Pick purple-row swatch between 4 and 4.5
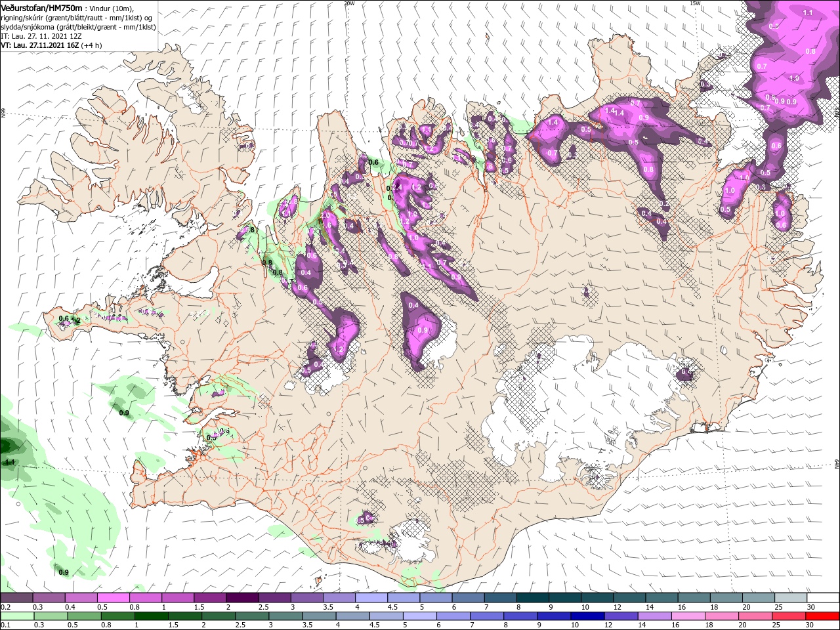 pos(371,598)
